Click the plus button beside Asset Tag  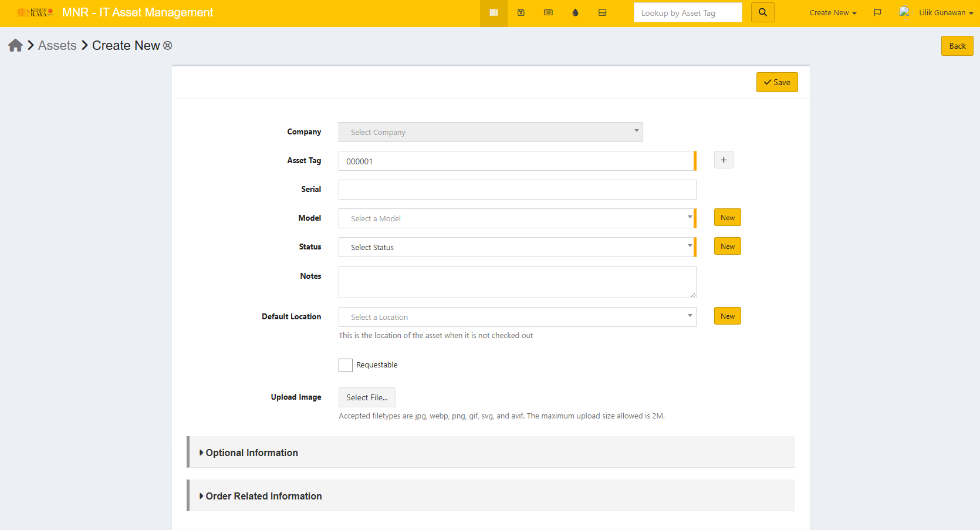[x=724, y=160]
